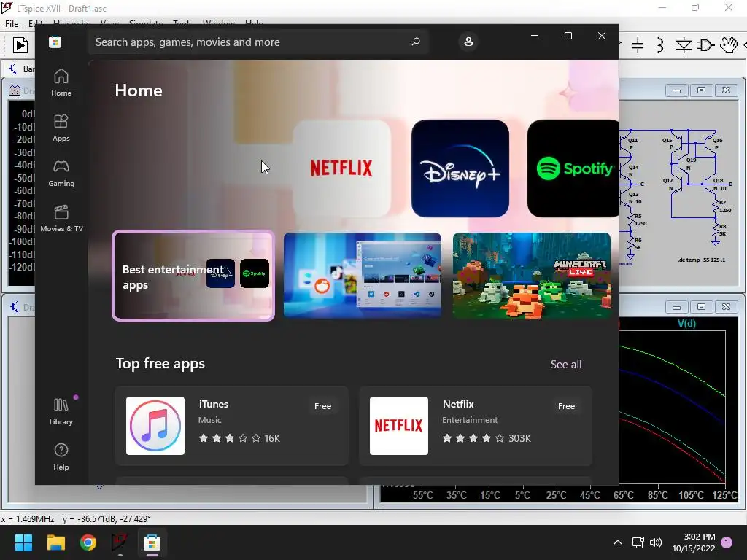The width and height of the screenshot is (747, 560).
Task: Click Free button on Netflix
Action: coord(566,406)
